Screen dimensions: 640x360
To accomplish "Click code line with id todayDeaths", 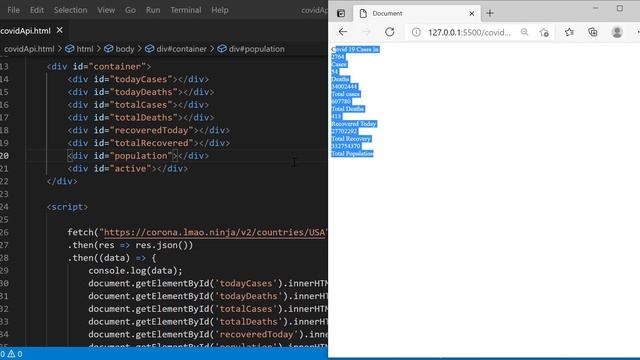I will pos(141,92).
